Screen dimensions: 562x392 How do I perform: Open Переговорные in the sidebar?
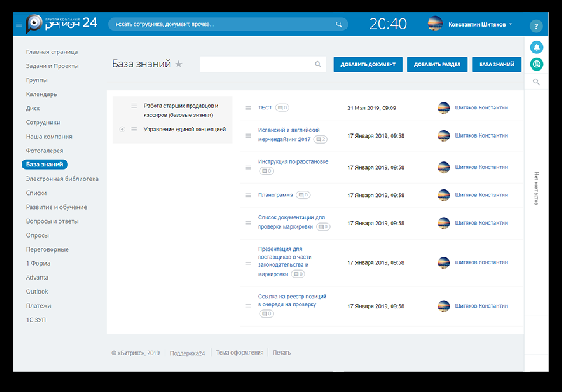pos(47,249)
